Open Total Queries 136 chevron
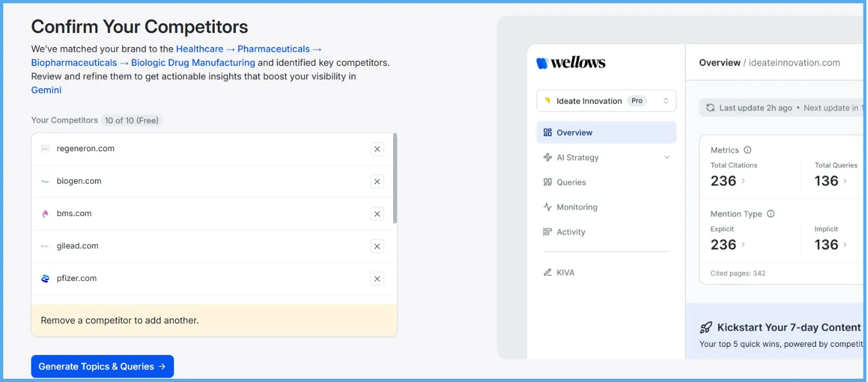This screenshot has width=868, height=382. 845,181
